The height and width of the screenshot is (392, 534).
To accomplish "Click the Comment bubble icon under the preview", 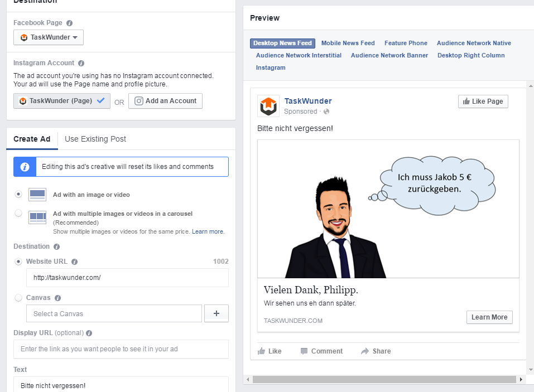I will click(x=304, y=351).
